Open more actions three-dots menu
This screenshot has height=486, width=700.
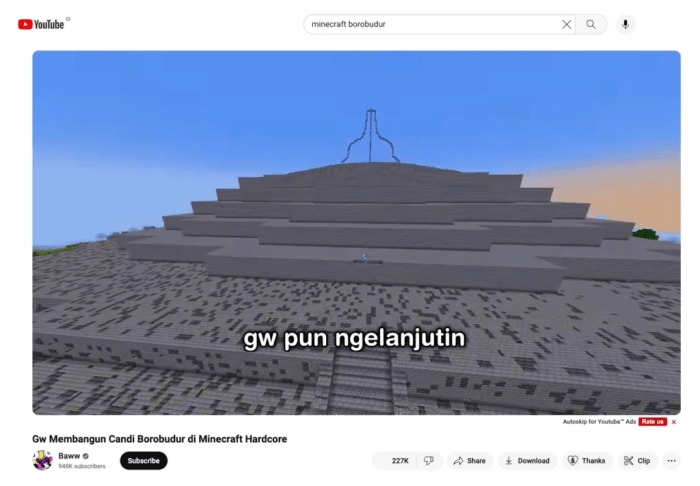point(671,461)
